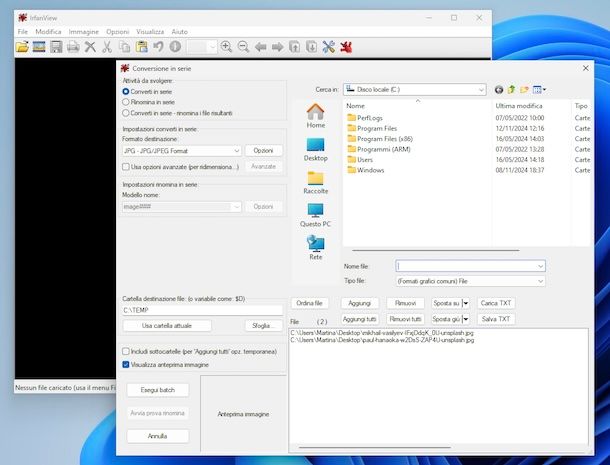The height and width of the screenshot is (465, 610).
Task: Click the Carica TXT button
Action: click(x=496, y=303)
